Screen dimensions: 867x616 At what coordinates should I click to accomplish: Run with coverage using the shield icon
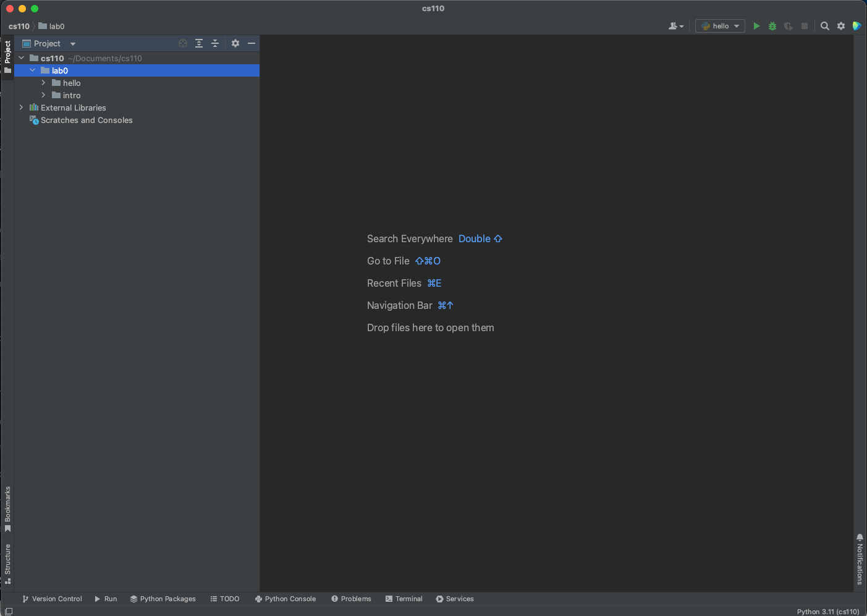coord(789,26)
